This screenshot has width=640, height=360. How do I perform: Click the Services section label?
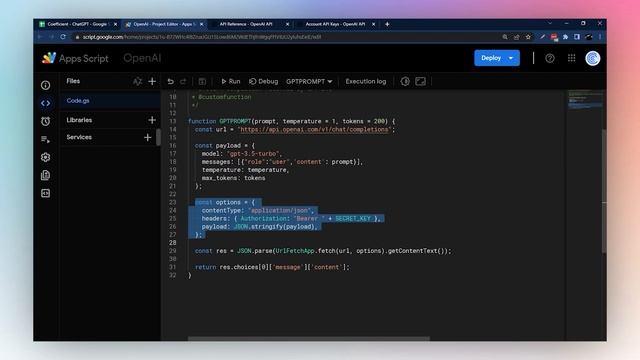[79, 137]
